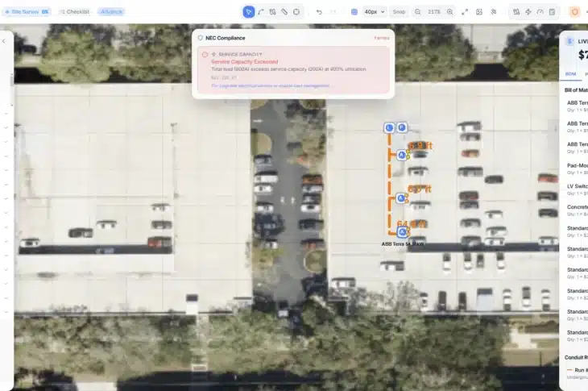
Task: Click the lightning bolt electrical icon
Action: click(528, 12)
